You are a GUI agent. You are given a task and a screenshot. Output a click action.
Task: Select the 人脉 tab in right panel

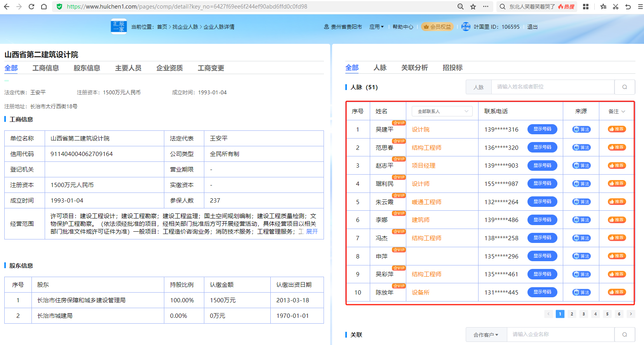tap(380, 68)
